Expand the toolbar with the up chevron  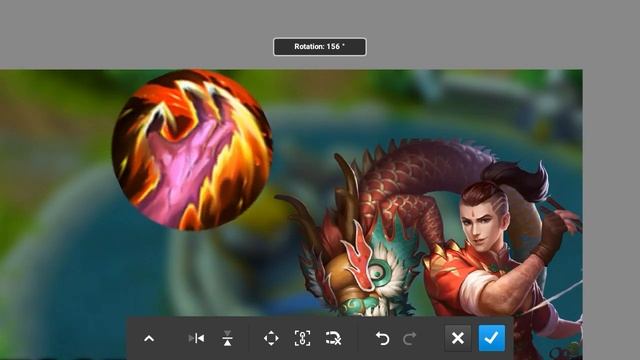149,338
